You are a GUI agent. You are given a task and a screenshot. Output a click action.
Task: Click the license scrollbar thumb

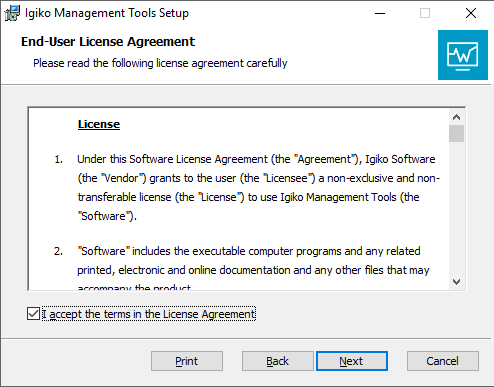pyautogui.click(x=456, y=134)
